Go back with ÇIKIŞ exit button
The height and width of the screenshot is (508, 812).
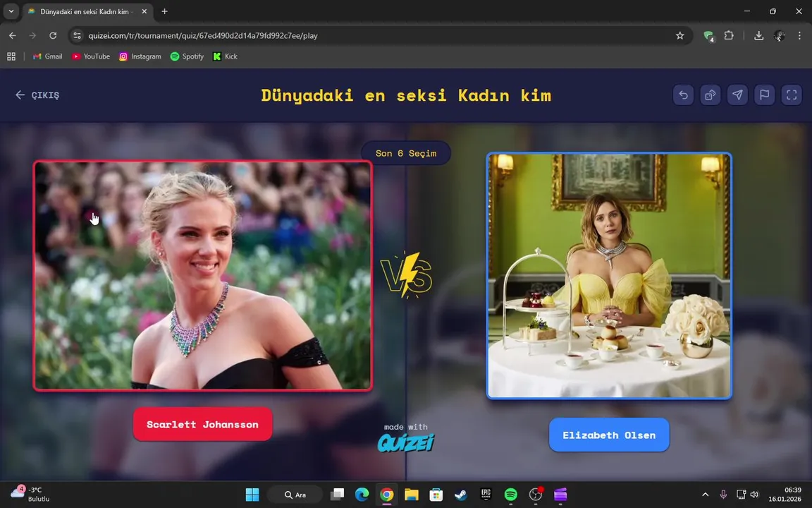pyautogui.click(x=37, y=95)
